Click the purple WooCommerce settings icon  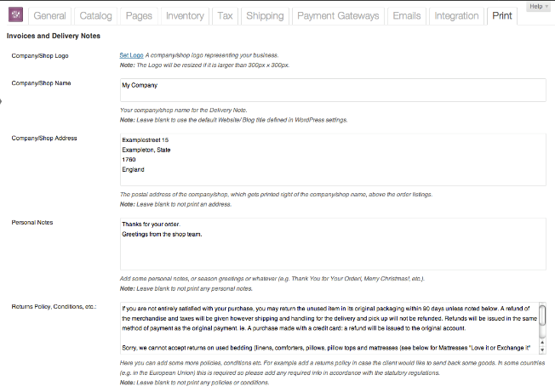(15, 14)
